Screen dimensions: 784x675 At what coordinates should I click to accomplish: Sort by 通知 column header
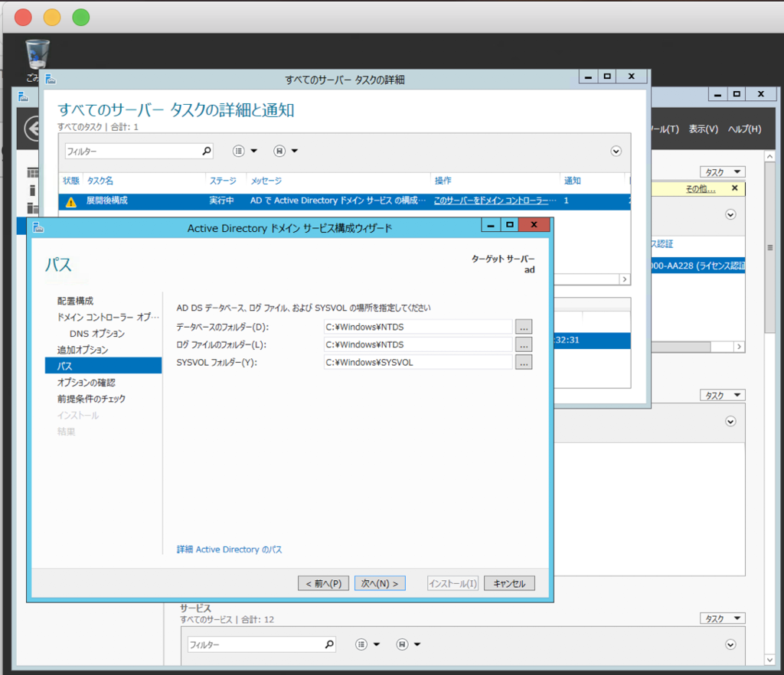573,181
